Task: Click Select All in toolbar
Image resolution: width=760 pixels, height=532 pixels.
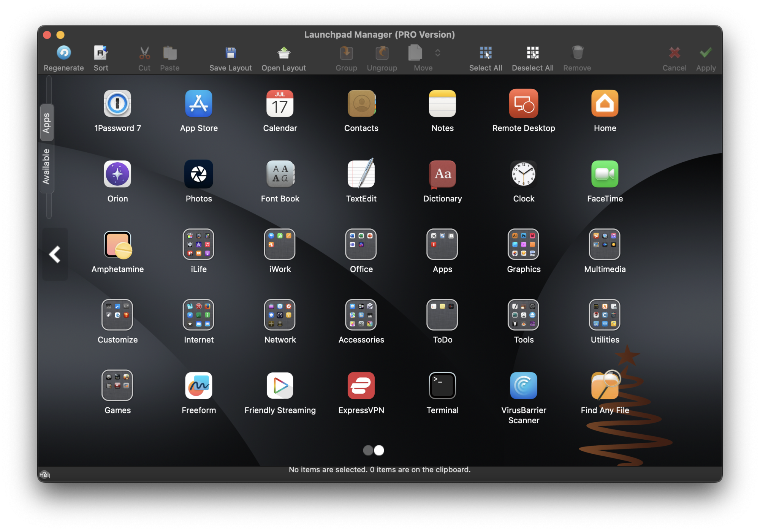Action: pyautogui.click(x=485, y=53)
